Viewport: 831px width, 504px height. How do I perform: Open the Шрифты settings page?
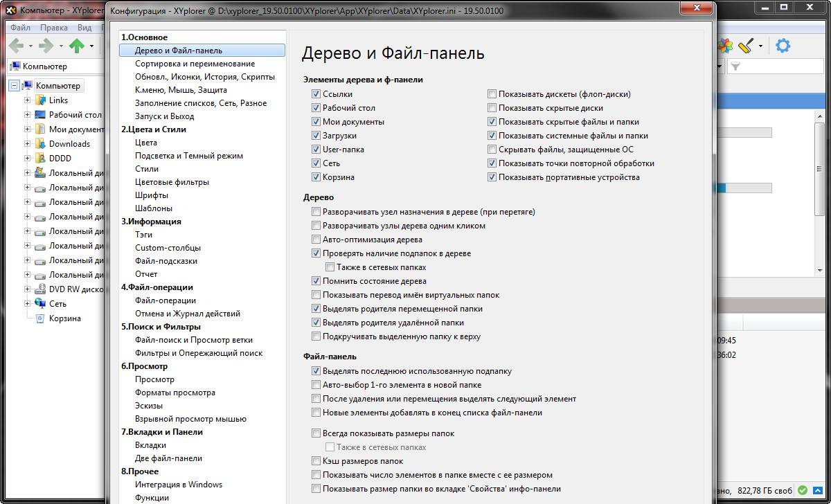(x=152, y=195)
